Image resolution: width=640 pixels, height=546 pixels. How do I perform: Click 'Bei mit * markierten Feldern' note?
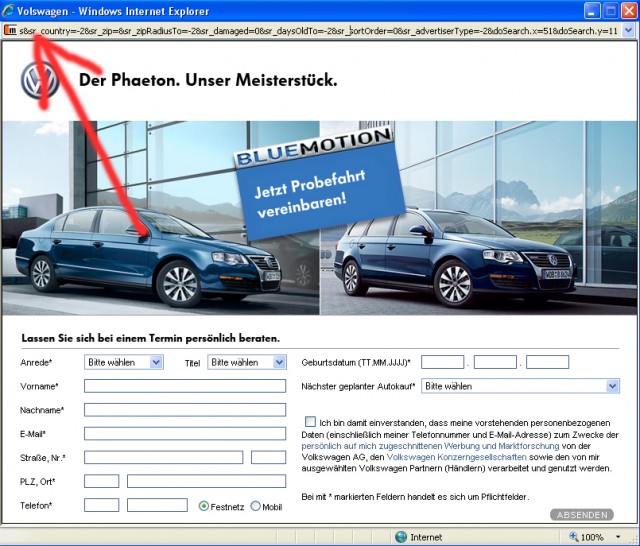point(415,497)
